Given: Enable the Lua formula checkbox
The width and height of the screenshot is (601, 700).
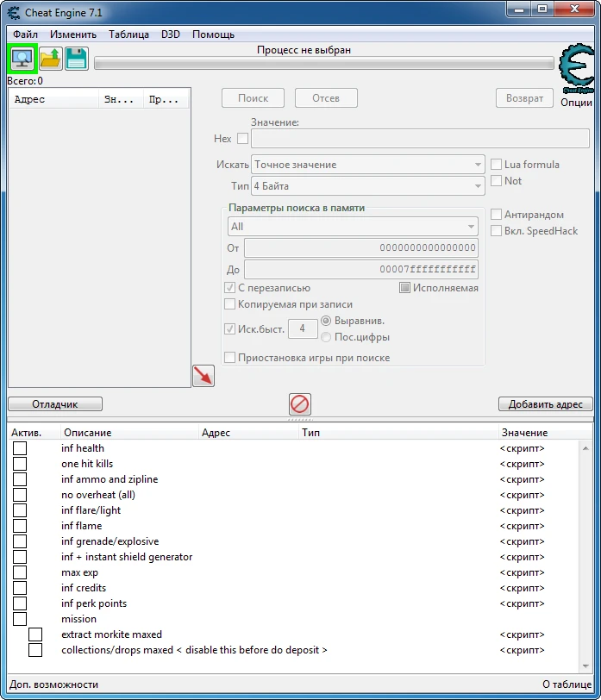Looking at the screenshot, I should pyautogui.click(x=496, y=165).
